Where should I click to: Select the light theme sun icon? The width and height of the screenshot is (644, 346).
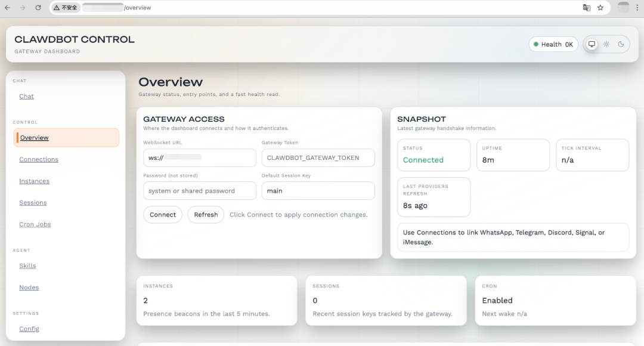(606, 44)
